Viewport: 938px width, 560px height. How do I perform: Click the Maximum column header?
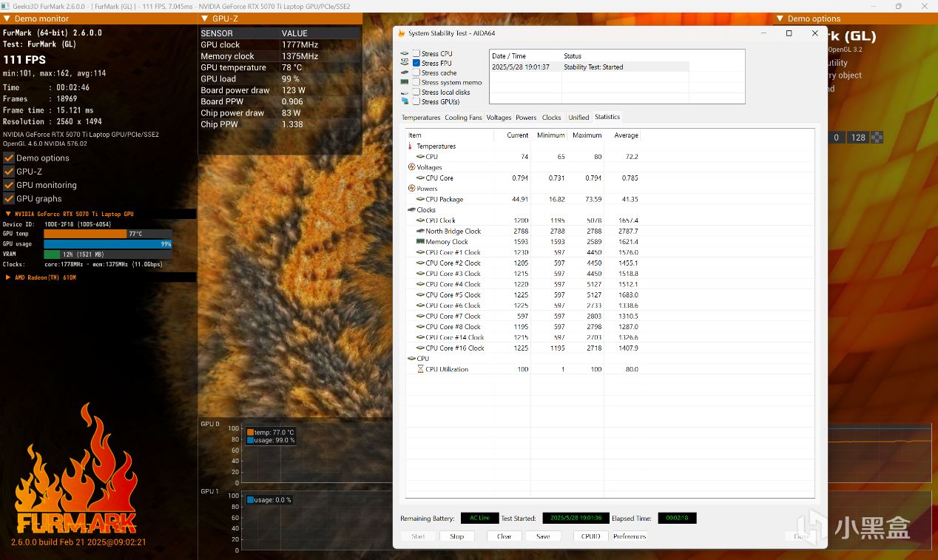click(x=586, y=135)
